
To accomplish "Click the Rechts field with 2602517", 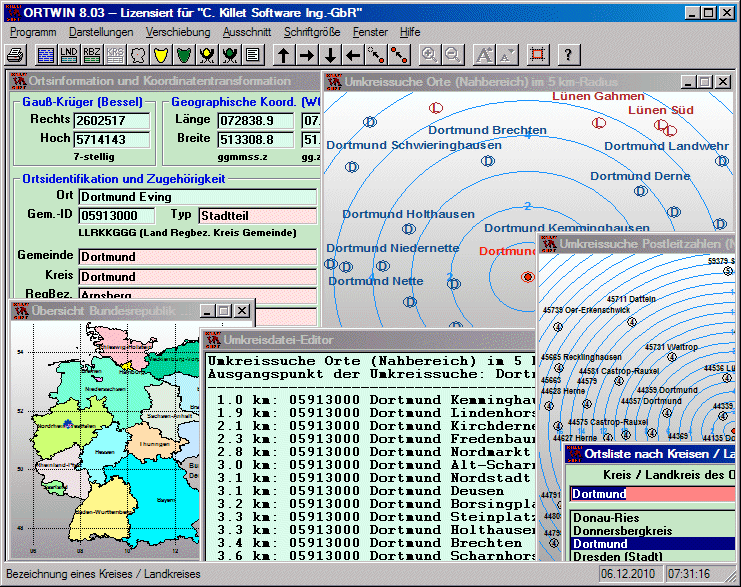I will (x=112, y=121).
